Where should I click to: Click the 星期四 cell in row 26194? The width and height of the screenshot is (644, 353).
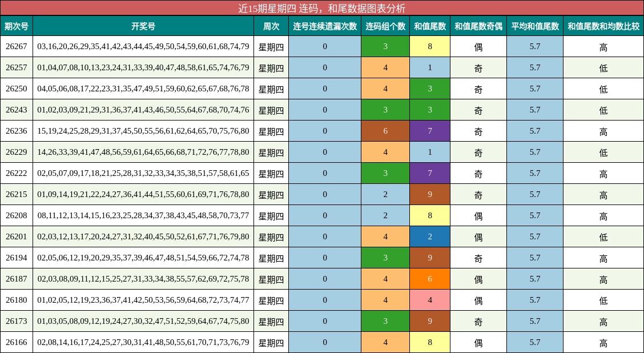click(x=271, y=258)
